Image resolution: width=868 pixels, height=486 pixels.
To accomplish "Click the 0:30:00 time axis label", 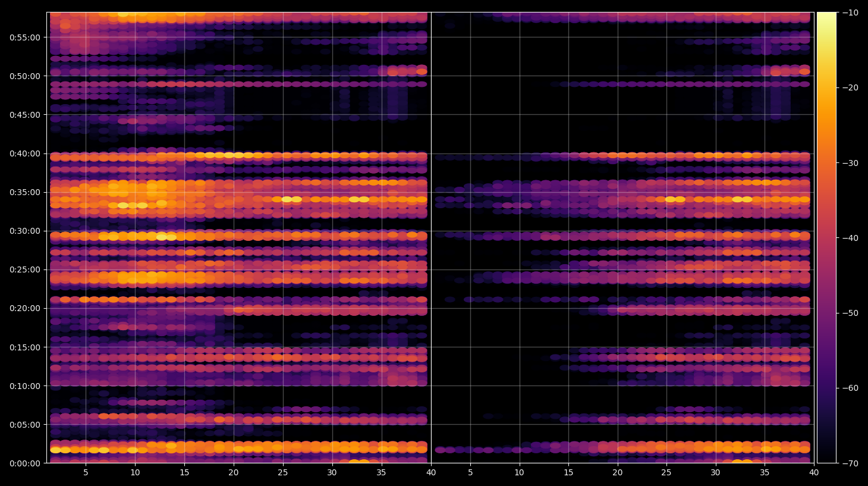I will pos(25,231).
